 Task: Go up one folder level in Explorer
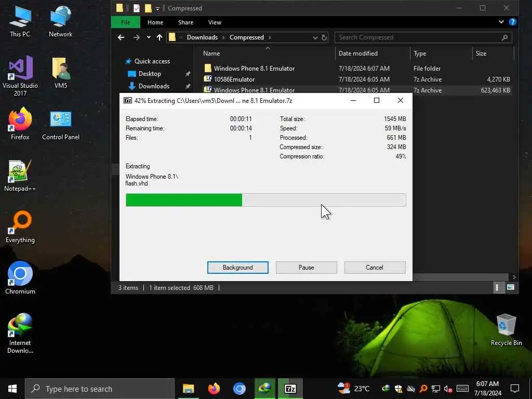click(x=159, y=37)
